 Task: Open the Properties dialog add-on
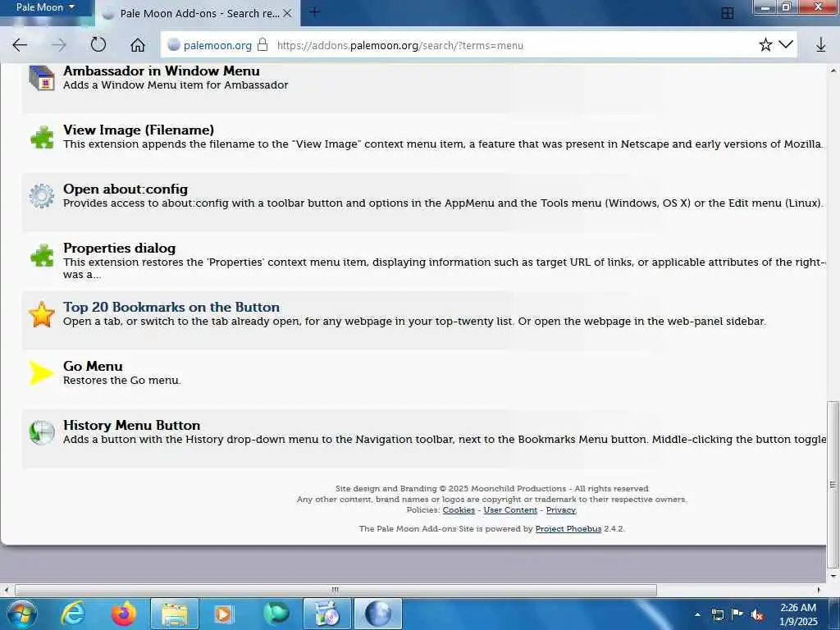[x=120, y=248]
